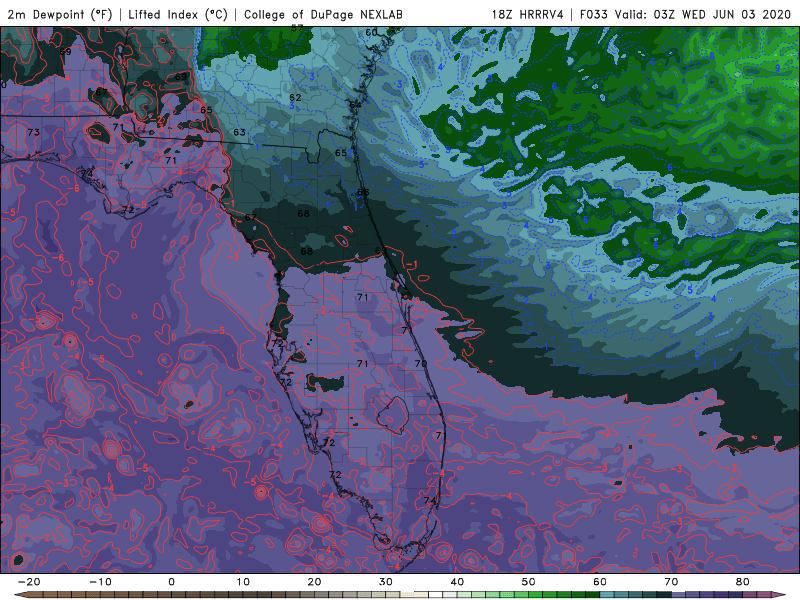This screenshot has width=800, height=600.
Task: Click the 80 label on the color scale
Action: [743, 582]
